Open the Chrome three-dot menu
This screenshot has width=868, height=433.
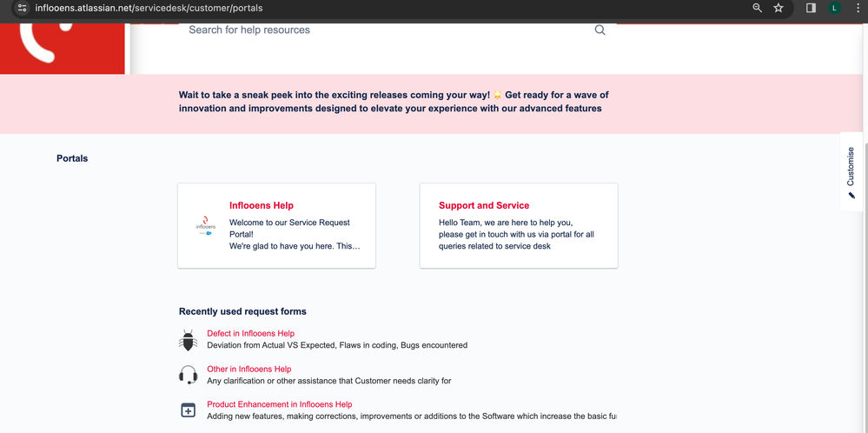coord(858,8)
